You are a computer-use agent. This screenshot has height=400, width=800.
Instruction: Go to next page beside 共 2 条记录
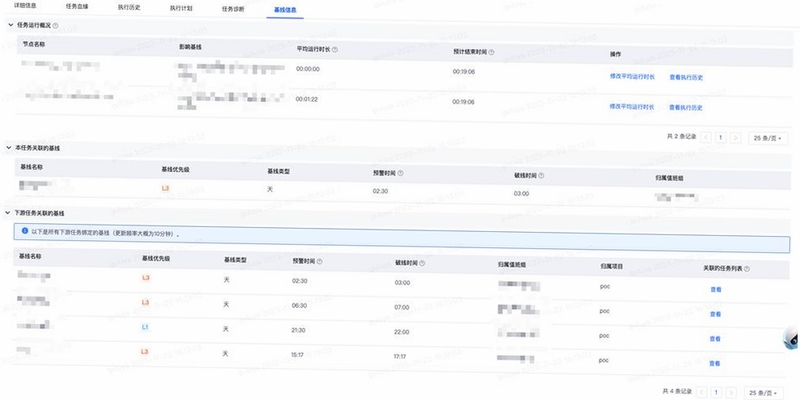[735, 138]
